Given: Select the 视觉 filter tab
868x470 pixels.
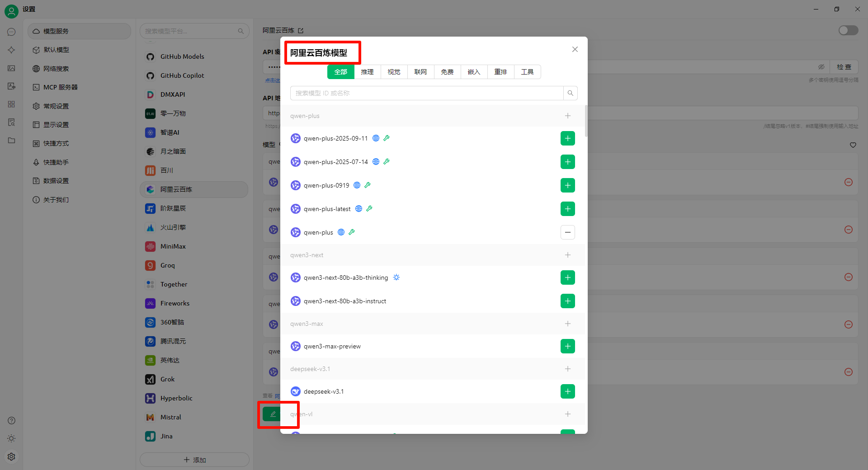Looking at the screenshot, I should [x=394, y=72].
